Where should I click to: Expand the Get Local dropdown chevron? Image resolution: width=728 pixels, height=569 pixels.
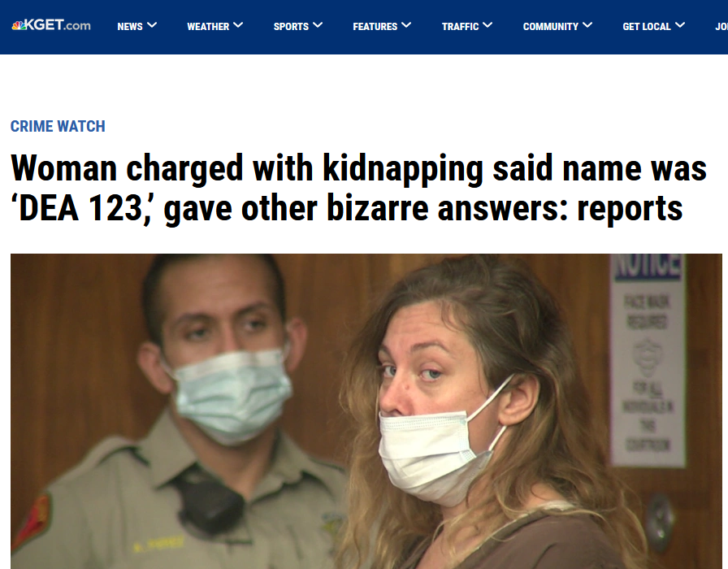coord(680,25)
